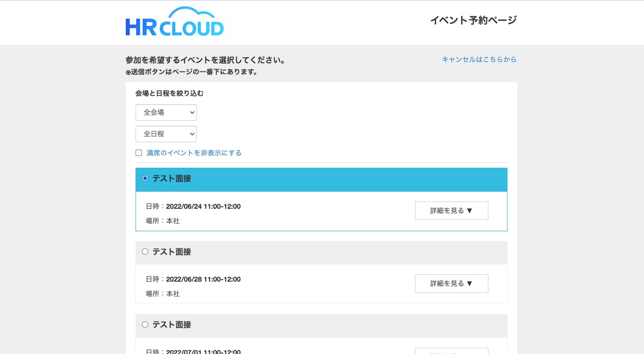Click the 2022/06/28 11:00-12:00 date text
Image resolution: width=644 pixels, height=354 pixels.
click(x=203, y=280)
